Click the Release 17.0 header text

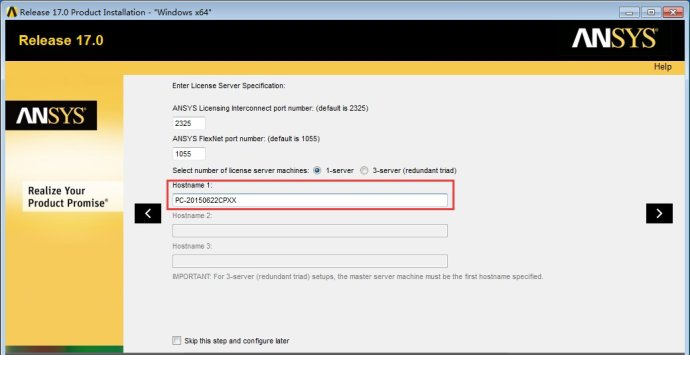pos(61,40)
